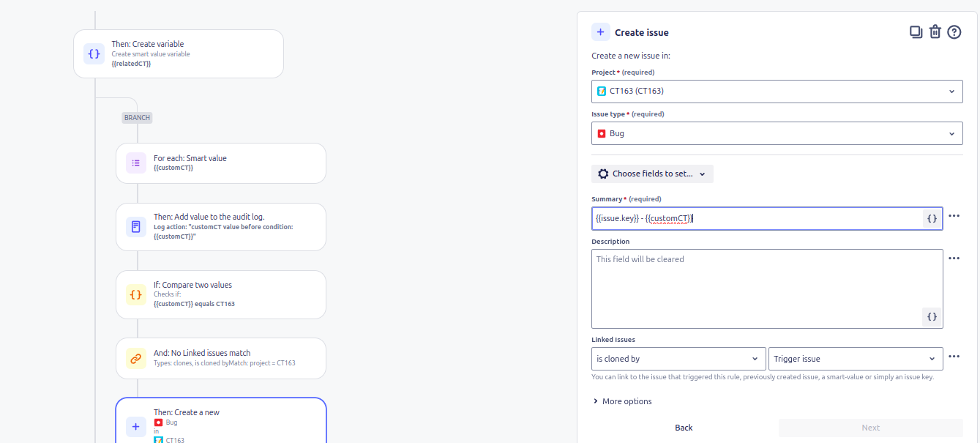This screenshot has height=443, width=980.
Task: Select the For each: Smart value branch card
Action: click(221, 163)
